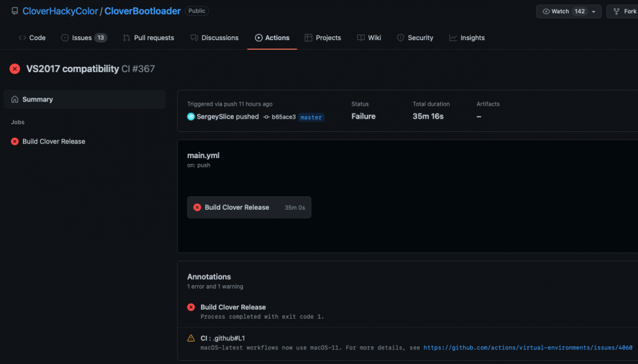
Task: Click the commit icon next to b65ace3
Action: [x=266, y=117]
